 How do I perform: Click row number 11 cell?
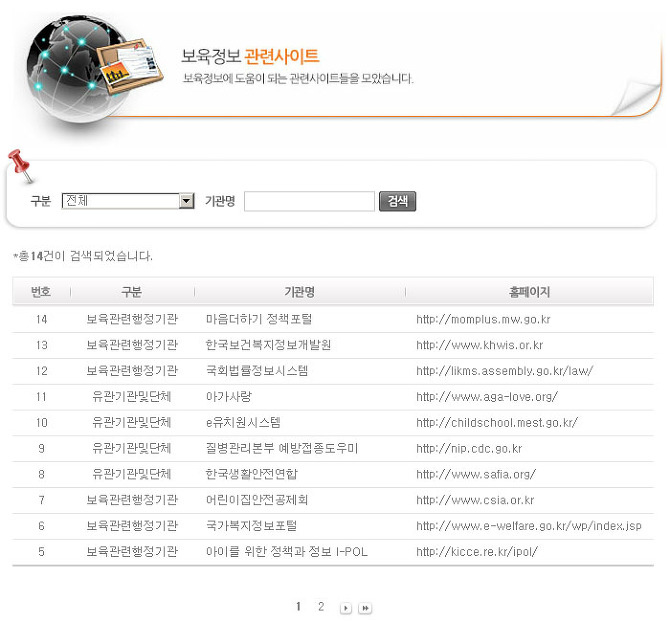tap(41, 396)
